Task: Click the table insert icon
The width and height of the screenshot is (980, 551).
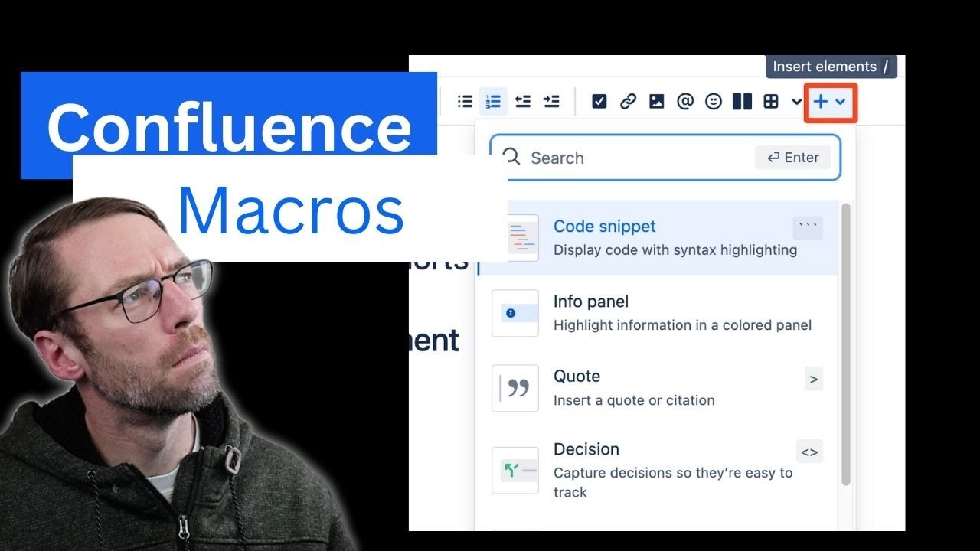Action: point(771,101)
